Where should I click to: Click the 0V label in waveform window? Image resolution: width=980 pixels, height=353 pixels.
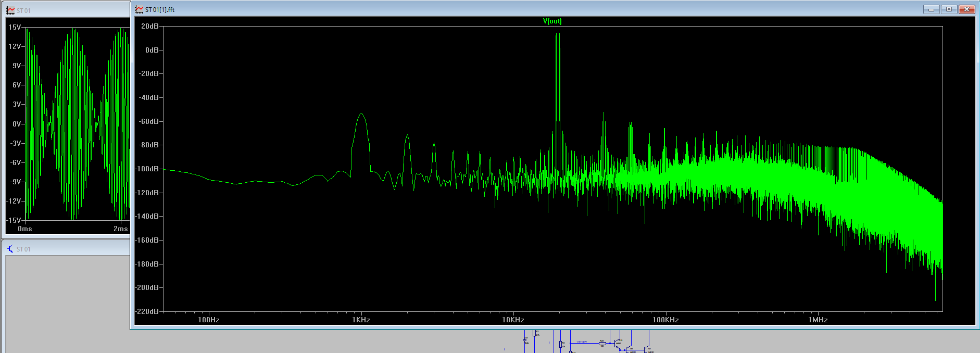(17, 124)
